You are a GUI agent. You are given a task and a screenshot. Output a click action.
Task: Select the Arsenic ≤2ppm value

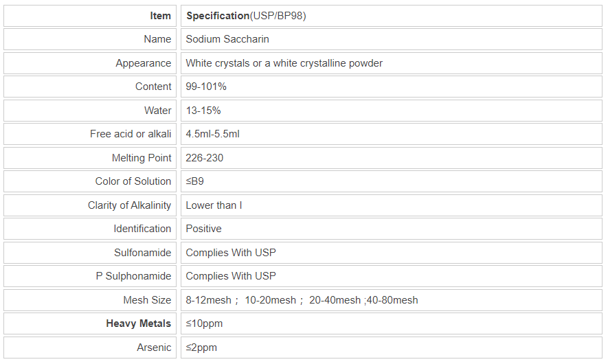point(201,348)
